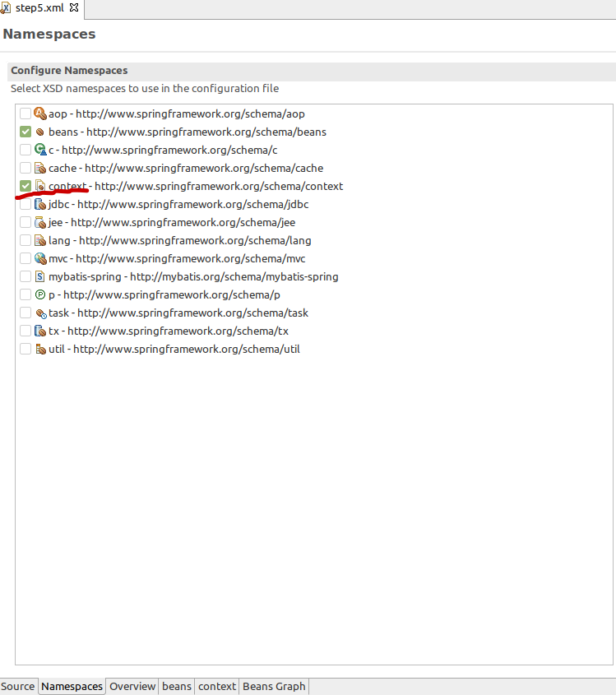Image resolution: width=616 pixels, height=695 pixels.
Task: Enable the mybatis-spring namespace checkbox
Action: pos(25,276)
